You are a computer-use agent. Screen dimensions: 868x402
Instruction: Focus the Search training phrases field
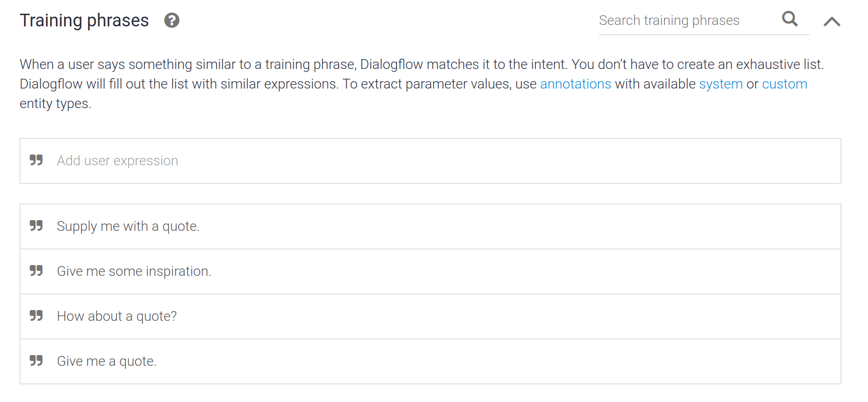coord(687,21)
